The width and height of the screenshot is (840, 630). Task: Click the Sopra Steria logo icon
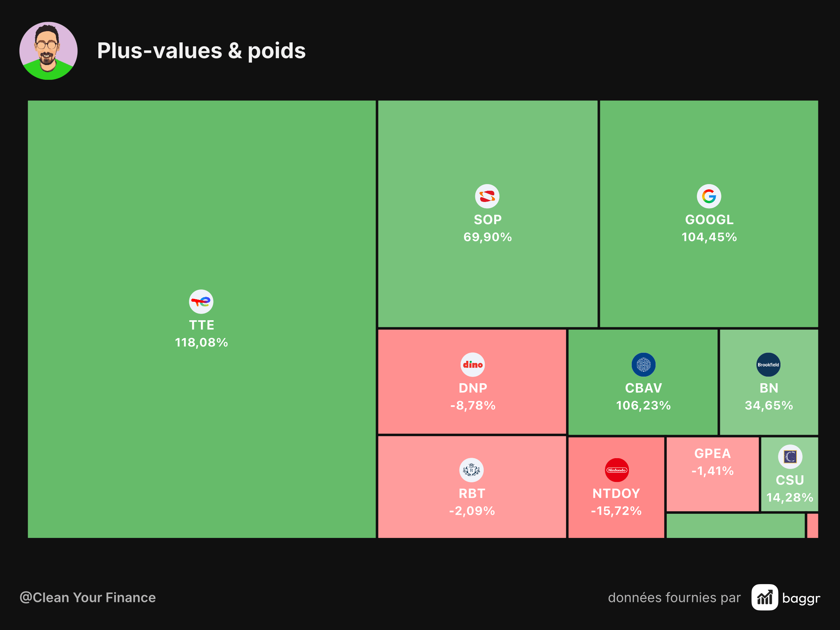(487, 196)
